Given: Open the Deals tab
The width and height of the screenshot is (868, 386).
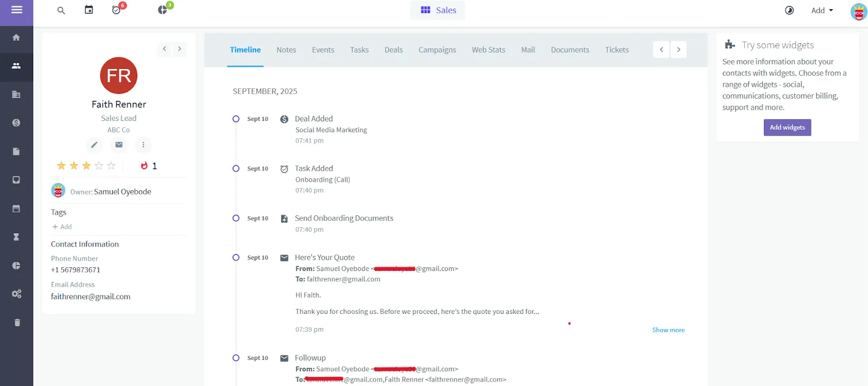Looking at the screenshot, I should 394,50.
